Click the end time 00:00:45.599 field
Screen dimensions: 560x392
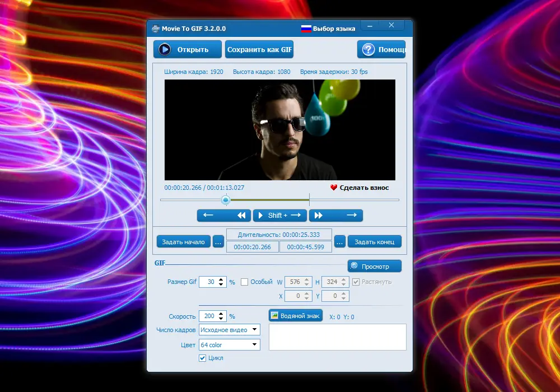[x=305, y=247]
